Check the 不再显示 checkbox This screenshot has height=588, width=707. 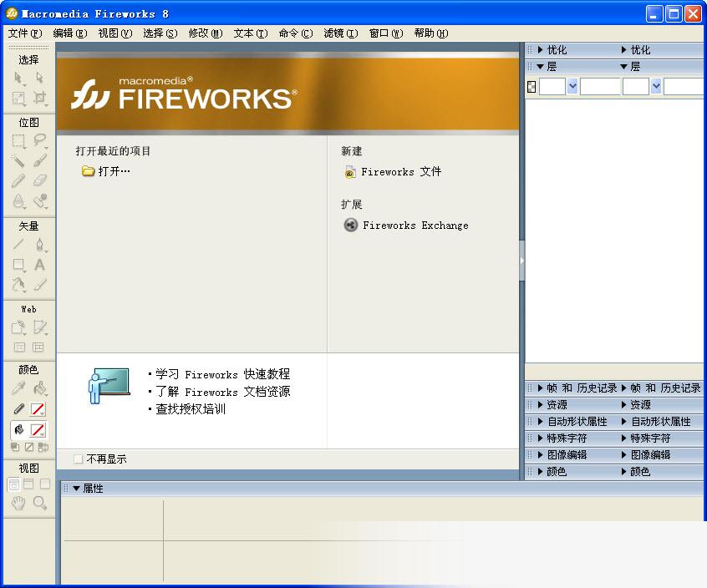(x=78, y=459)
